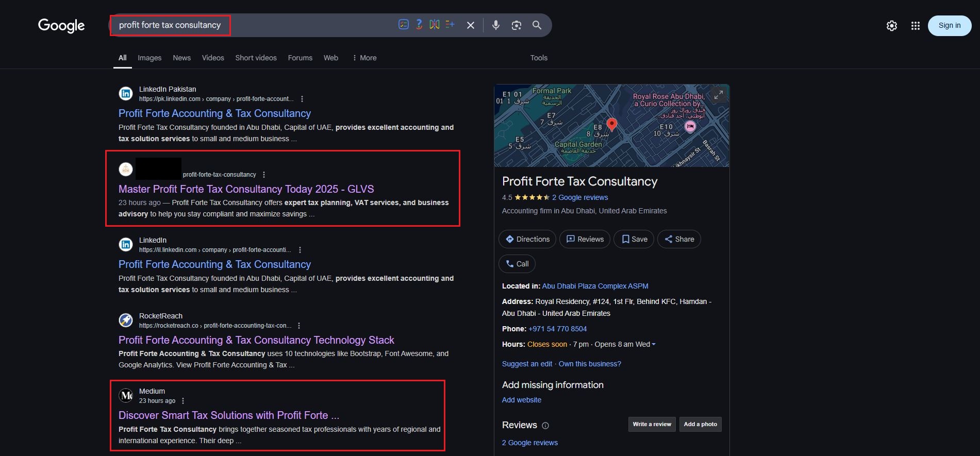The height and width of the screenshot is (456, 980).
Task: Save the Profit Forte business listing
Action: click(x=634, y=239)
